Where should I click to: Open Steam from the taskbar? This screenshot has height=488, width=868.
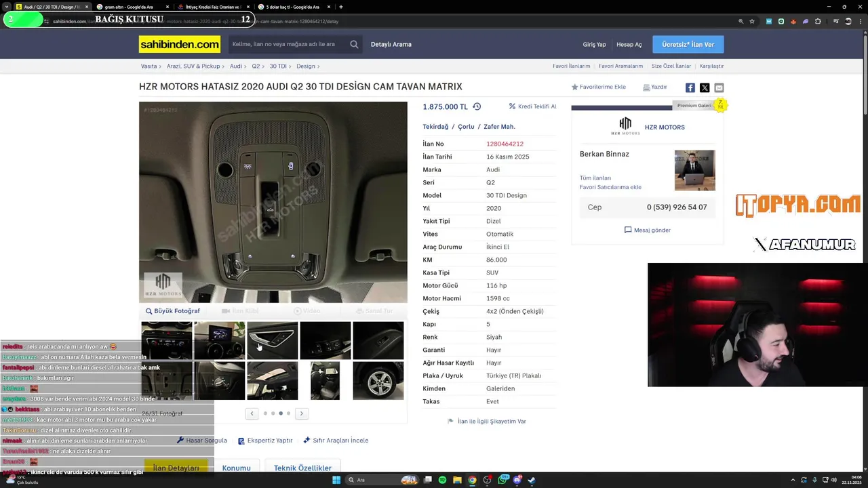tap(532, 480)
